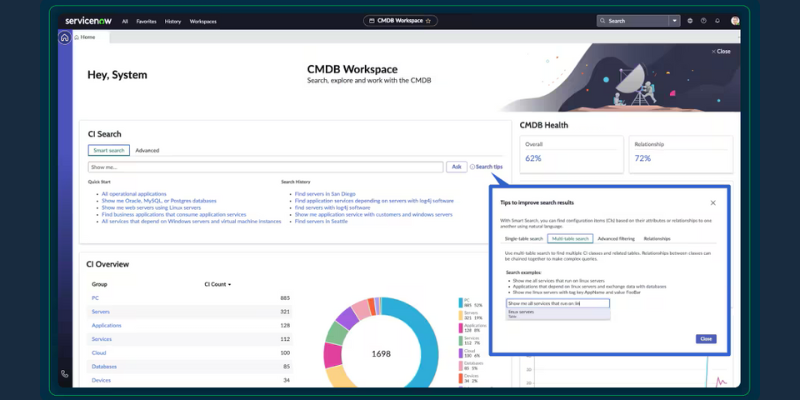Open the globe icon in the header
The width and height of the screenshot is (800, 400).
[x=690, y=20]
